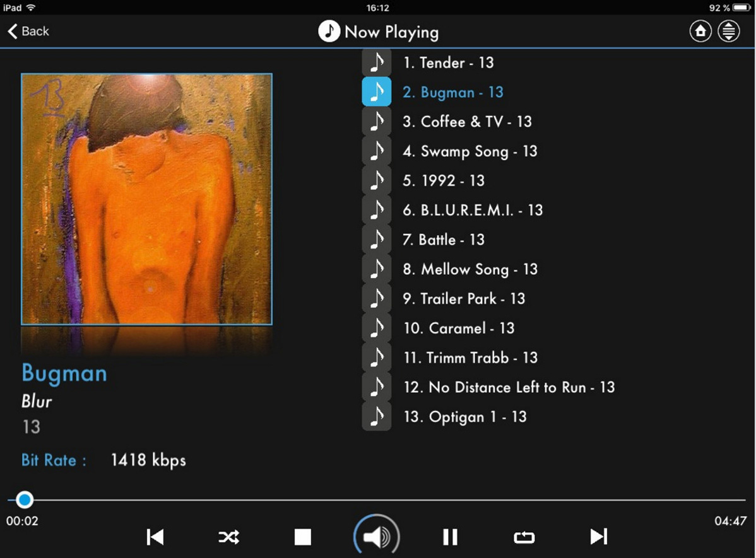756x558 pixels.
Task: Tap the highlighted note icon for Bugman
Action: [377, 92]
